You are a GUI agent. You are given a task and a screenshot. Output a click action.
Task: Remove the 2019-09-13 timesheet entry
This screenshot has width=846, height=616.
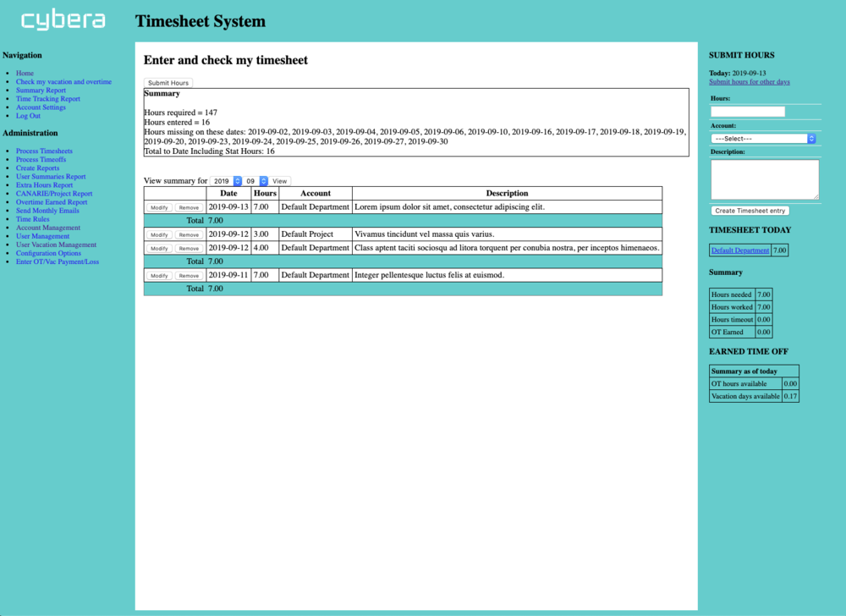[189, 207]
